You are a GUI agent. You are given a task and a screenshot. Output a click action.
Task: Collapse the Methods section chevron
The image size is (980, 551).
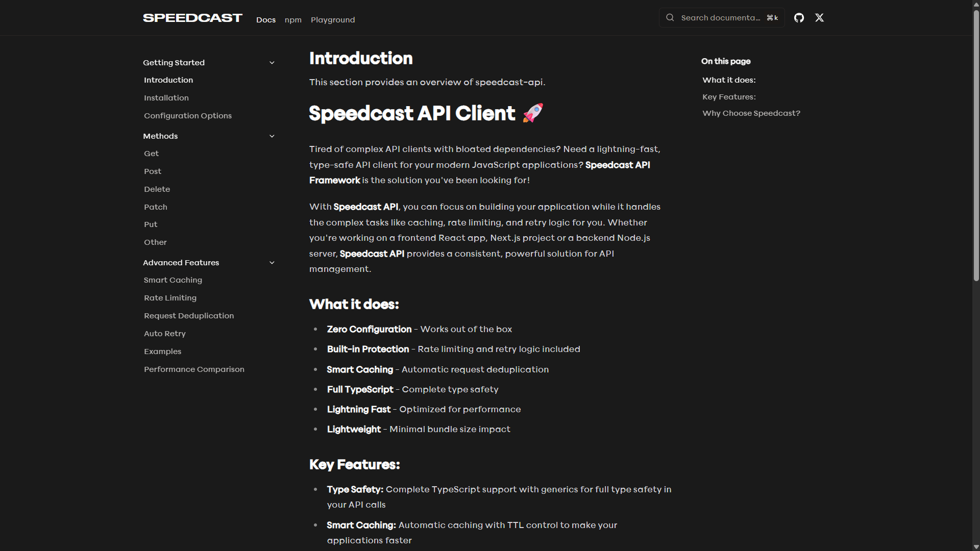(272, 136)
